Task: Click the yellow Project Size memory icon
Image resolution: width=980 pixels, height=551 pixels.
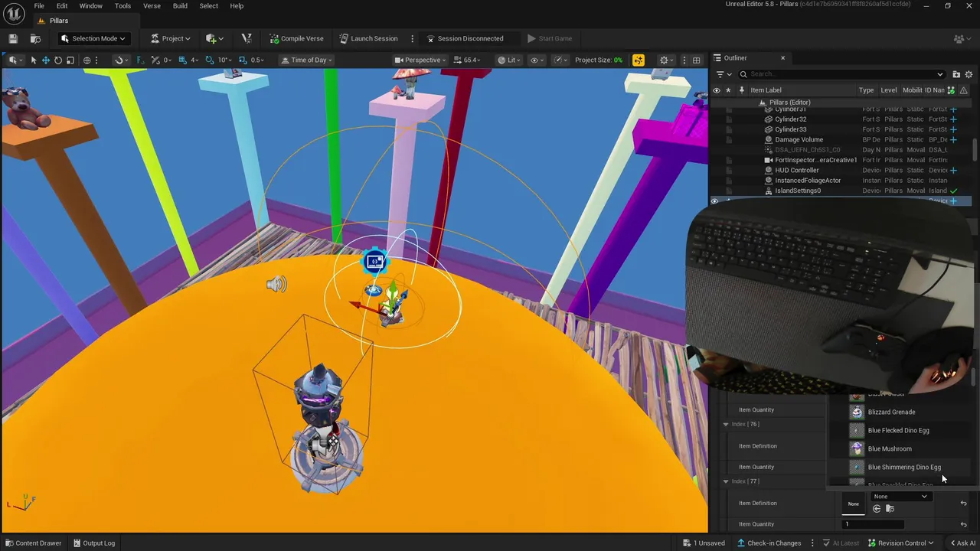Action: pos(639,60)
